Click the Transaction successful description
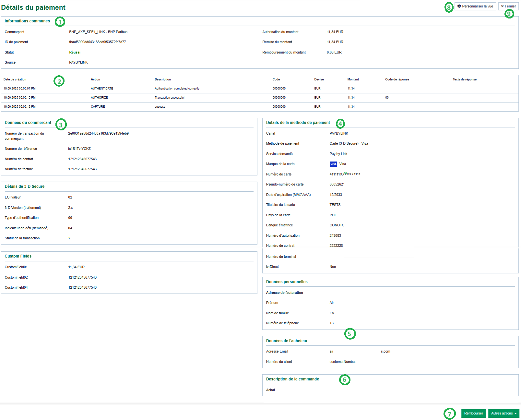Viewport: 521px width, 420px height. [x=170, y=98]
